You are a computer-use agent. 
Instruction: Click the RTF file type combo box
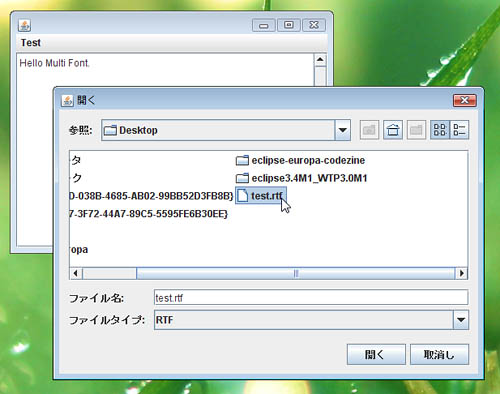pyautogui.click(x=311, y=320)
